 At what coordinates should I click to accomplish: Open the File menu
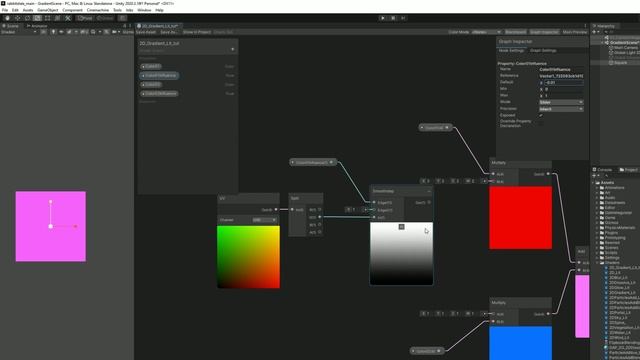pyautogui.click(x=5, y=10)
